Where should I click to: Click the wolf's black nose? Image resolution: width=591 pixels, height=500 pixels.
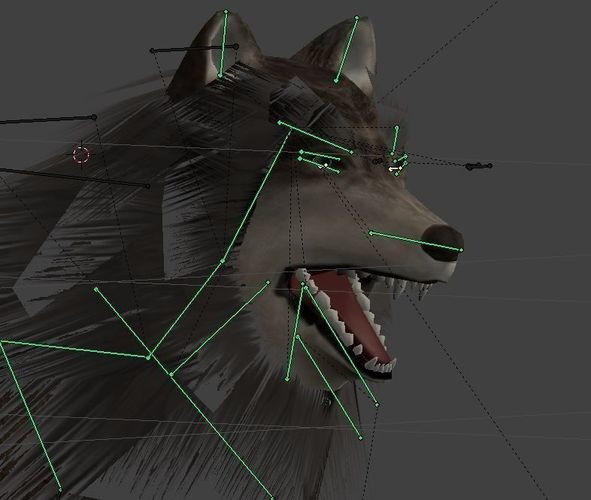443,243
